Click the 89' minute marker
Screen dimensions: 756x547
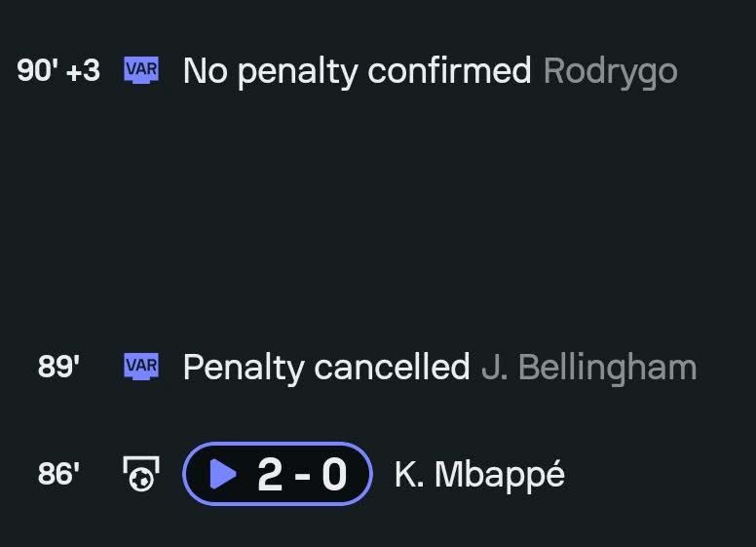click(58, 366)
